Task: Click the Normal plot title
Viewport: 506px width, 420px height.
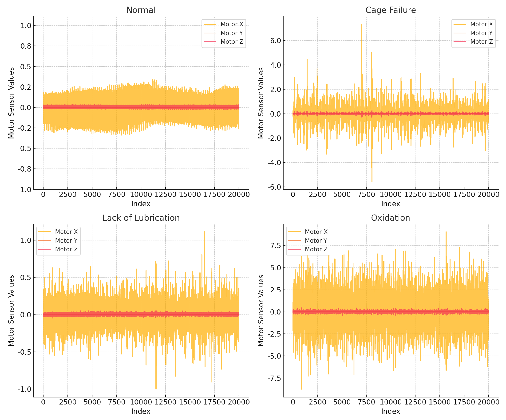Action: click(x=141, y=10)
